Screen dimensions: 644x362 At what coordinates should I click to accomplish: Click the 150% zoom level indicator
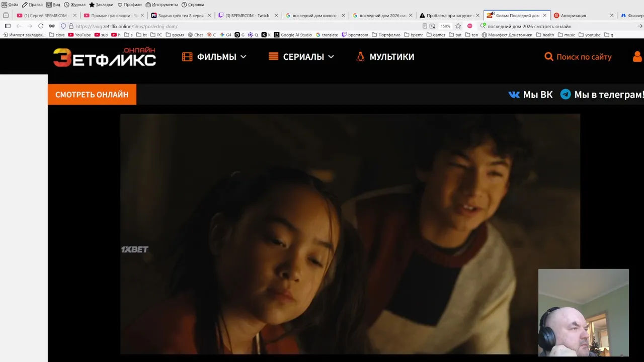point(445,26)
